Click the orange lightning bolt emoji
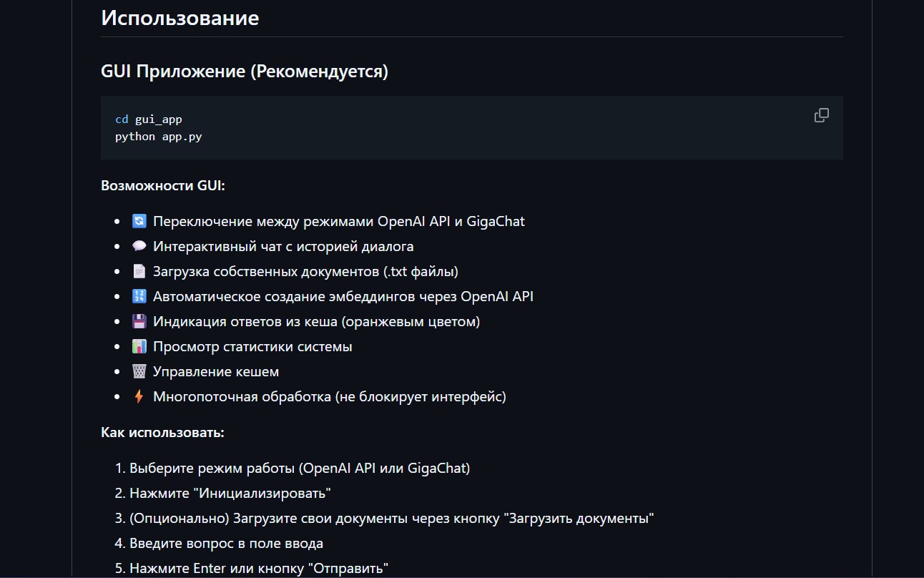This screenshot has width=924, height=578. (x=139, y=396)
